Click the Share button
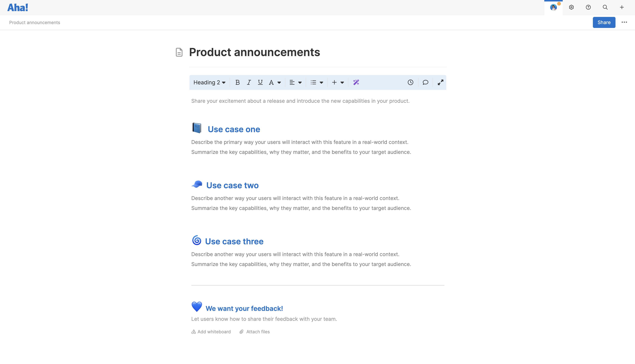This screenshot has height=364, width=635. [x=604, y=22]
